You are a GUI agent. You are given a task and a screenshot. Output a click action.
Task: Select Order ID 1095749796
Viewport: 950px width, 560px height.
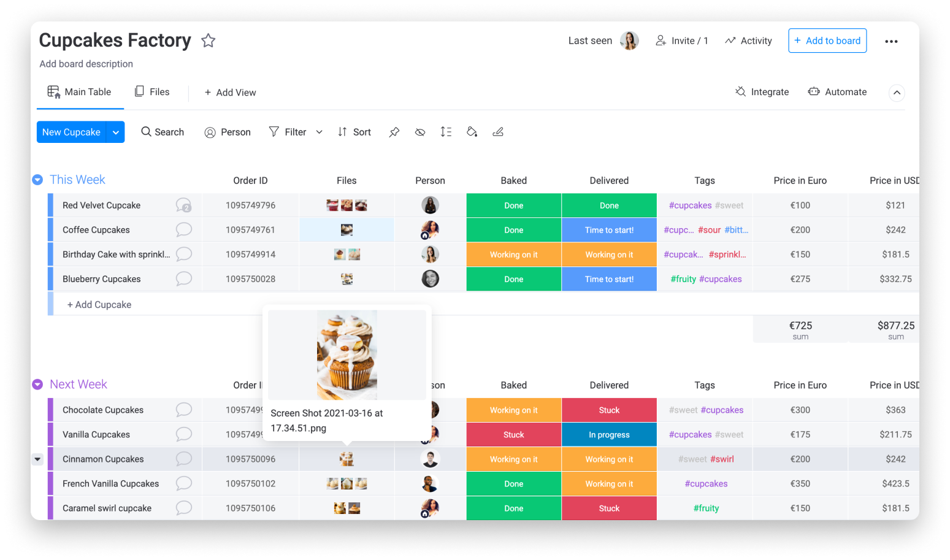point(250,205)
